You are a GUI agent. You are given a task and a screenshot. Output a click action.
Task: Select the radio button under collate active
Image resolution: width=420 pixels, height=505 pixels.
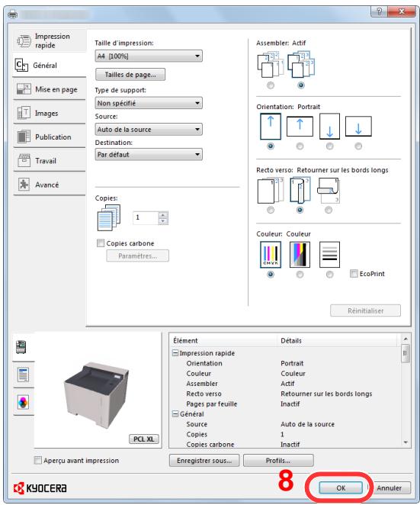point(301,85)
